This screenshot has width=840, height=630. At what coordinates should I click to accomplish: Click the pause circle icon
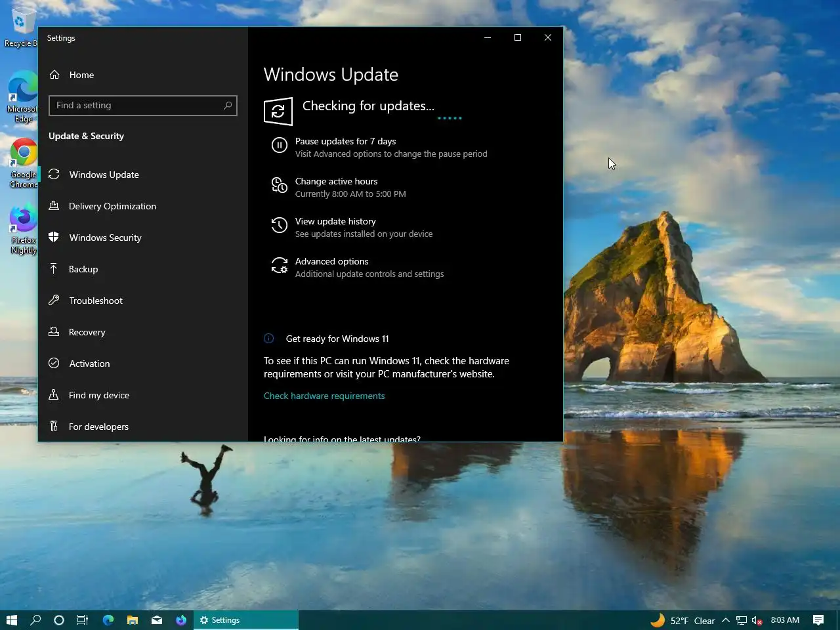click(280, 146)
